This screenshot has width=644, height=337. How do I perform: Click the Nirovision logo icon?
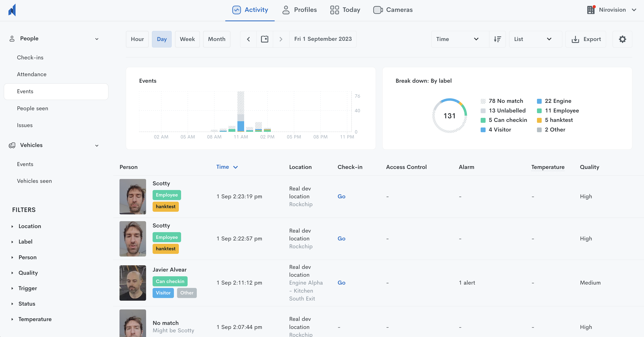12,10
